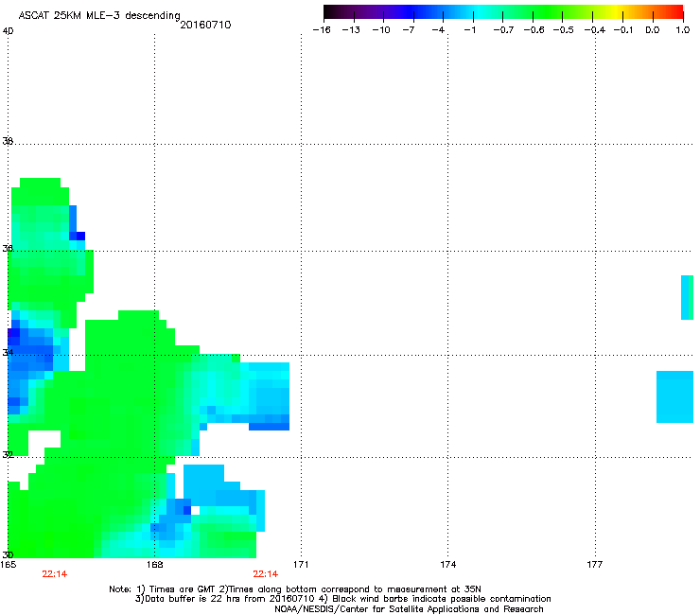
Task: Select the -4 color scale label
Action: (x=438, y=30)
